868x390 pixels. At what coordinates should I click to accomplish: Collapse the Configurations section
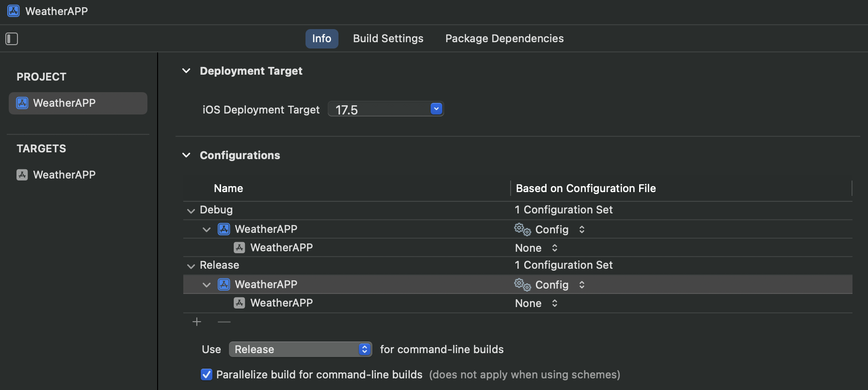click(186, 155)
